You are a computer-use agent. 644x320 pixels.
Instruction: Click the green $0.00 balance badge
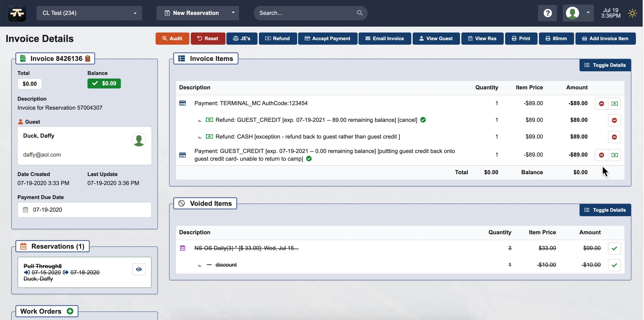click(x=104, y=83)
